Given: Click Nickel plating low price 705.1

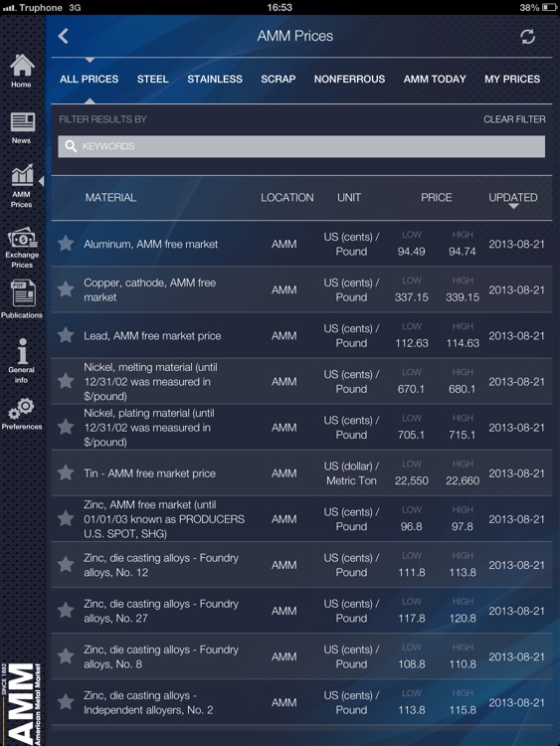Looking at the screenshot, I should click(411, 436).
